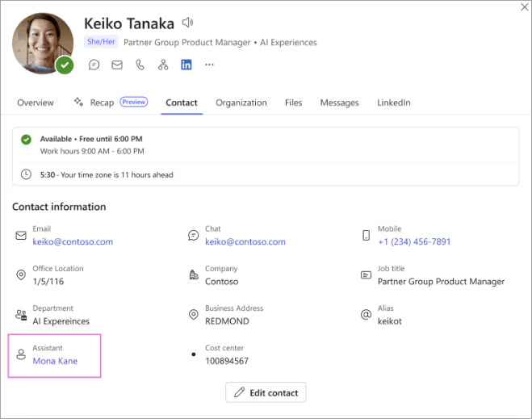Click the keiko@contoso.com email link

(73, 241)
